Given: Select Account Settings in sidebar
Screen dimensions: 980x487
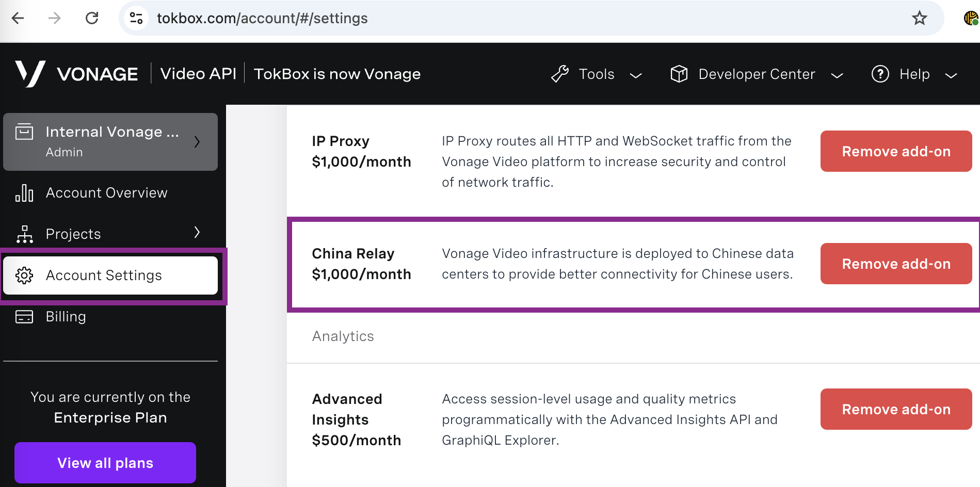Looking at the screenshot, I should point(110,275).
